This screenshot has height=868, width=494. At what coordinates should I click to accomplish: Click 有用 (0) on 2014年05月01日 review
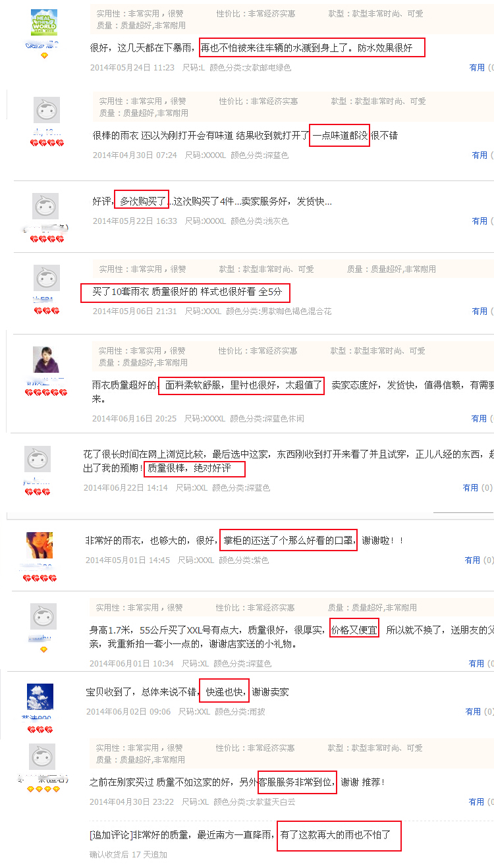(x=480, y=560)
